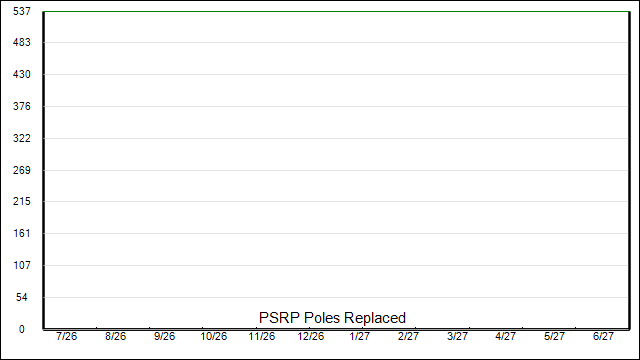Select the 269 y-axis label
The width and height of the screenshot is (640, 360).
tap(22, 170)
